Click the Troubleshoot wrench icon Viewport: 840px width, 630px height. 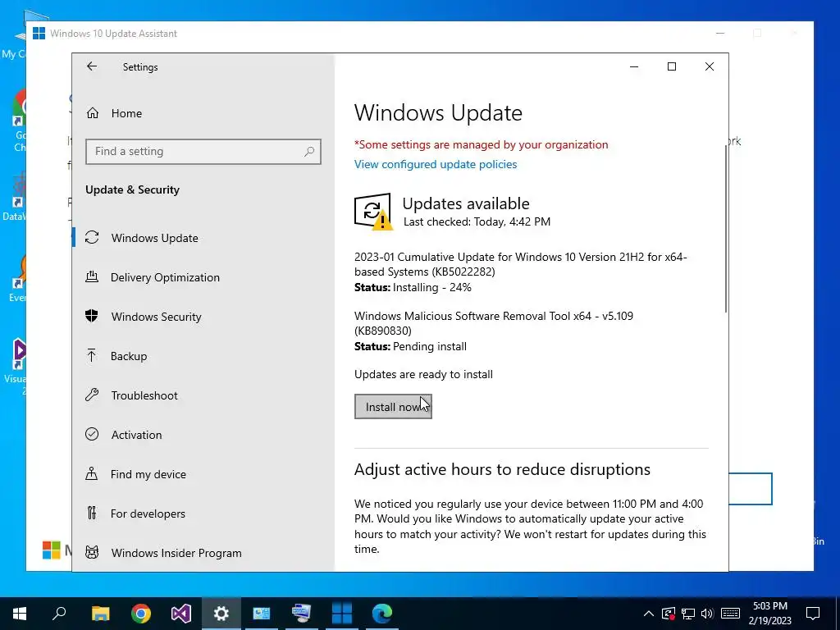click(92, 395)
